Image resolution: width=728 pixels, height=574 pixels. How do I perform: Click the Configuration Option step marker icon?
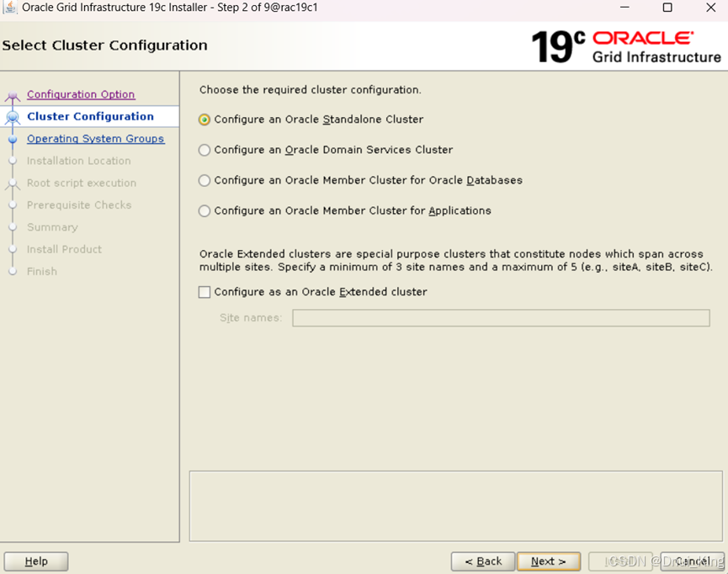13,96
